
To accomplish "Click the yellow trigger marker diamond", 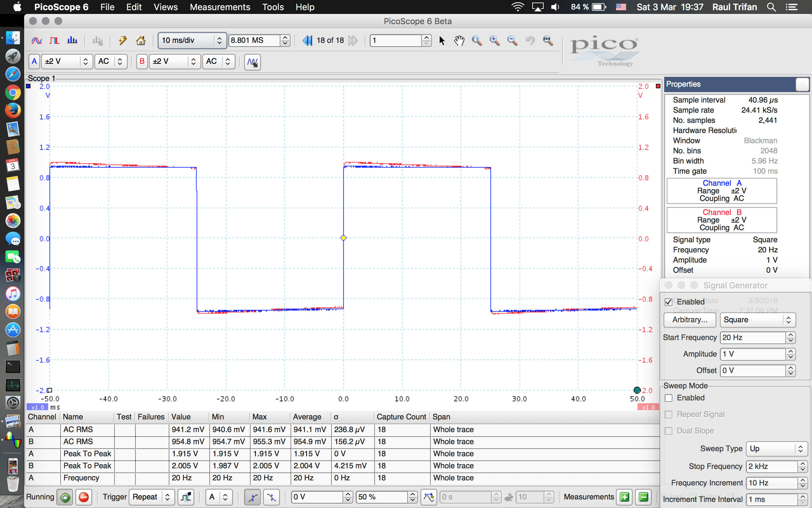I will pyautogui.click(x=343, y=238).
